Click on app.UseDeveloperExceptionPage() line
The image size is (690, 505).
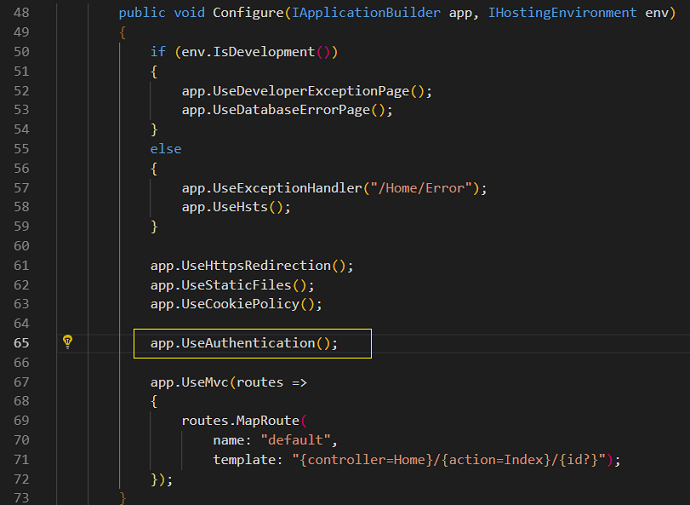click(x=307, y=91)
